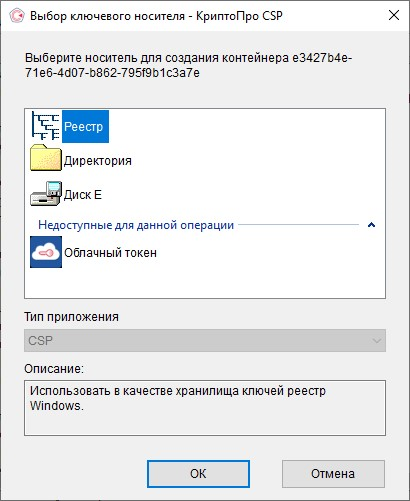The height and width of the screenshot is (501, 410).
Task: Collapse the unavailable media group with chevron
Action: (x=371, y=225)
